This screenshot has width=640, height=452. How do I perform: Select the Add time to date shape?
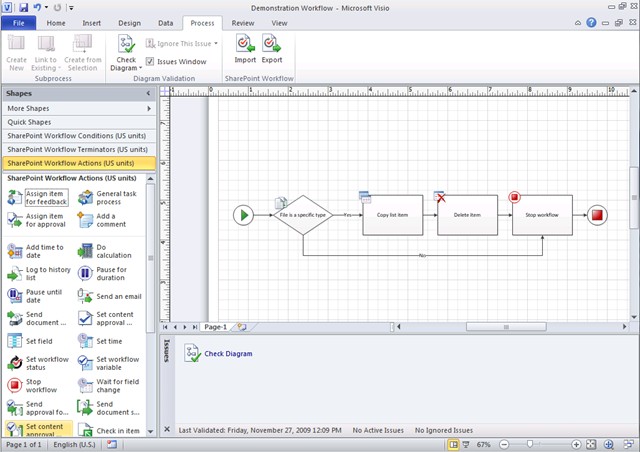(36, 251)
